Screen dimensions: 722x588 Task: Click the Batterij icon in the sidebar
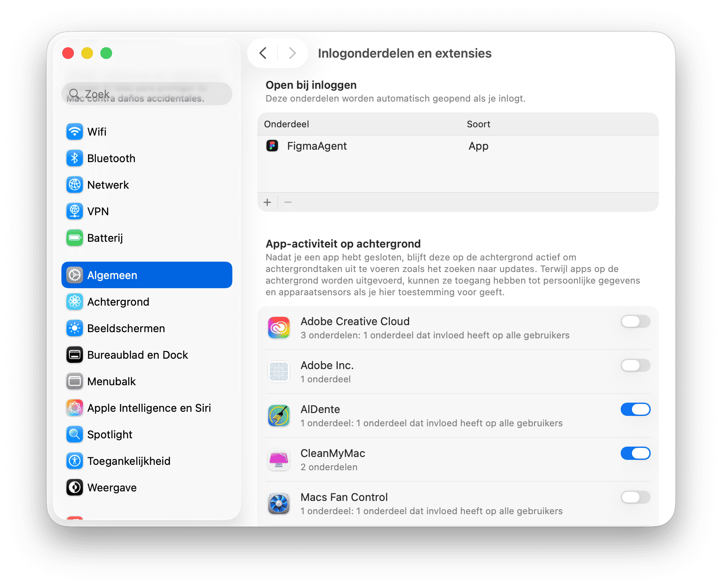click(x=74, y=238)
